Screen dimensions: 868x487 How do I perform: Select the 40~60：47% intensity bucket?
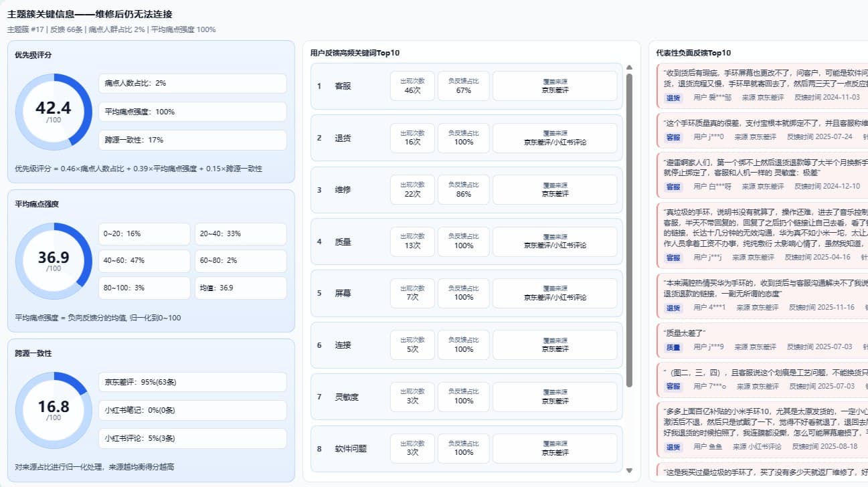tap(144, 261)
